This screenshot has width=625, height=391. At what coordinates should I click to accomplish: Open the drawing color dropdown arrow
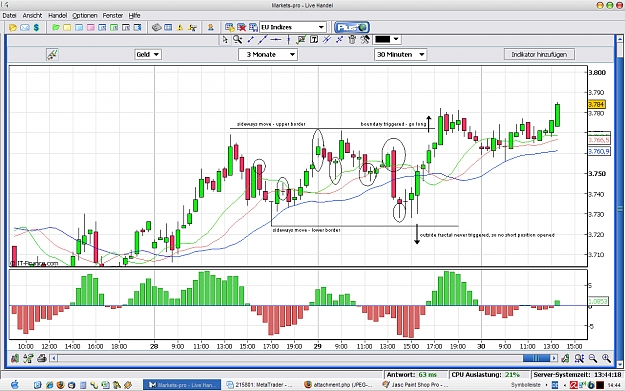click(x=396, y=39)
